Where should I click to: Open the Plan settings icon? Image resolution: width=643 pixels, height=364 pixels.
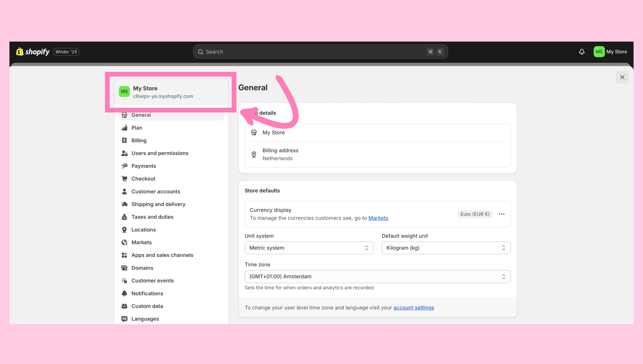(x=124, y=128)
